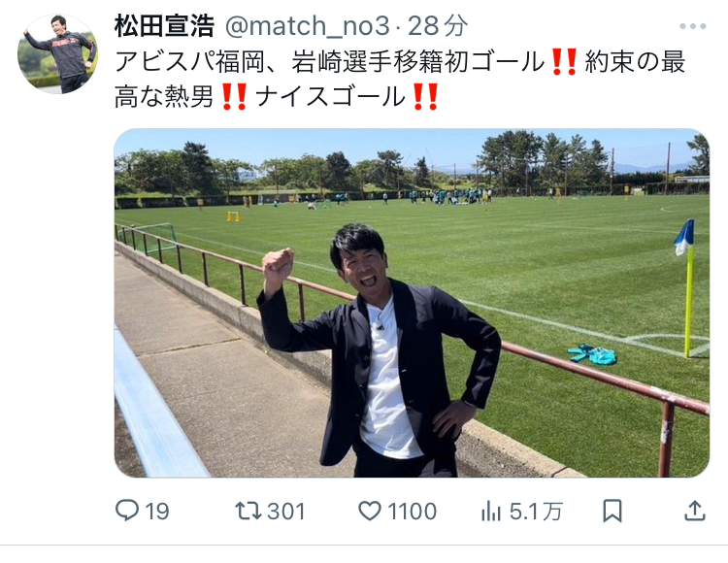Image resolution: width=728 pixels, height=563 pixels.
Task: Open the @match_no3 handle link
Action: pos(308,26)
